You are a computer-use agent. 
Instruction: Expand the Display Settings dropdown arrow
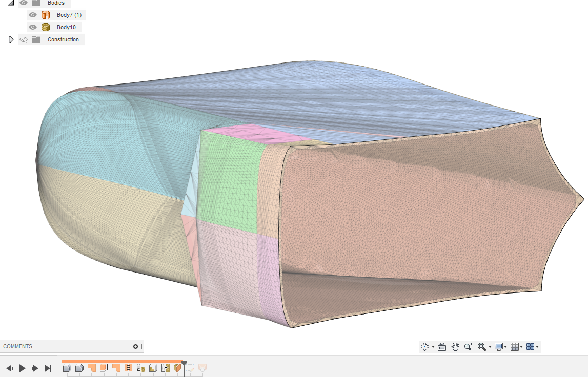tap(505, 347)
